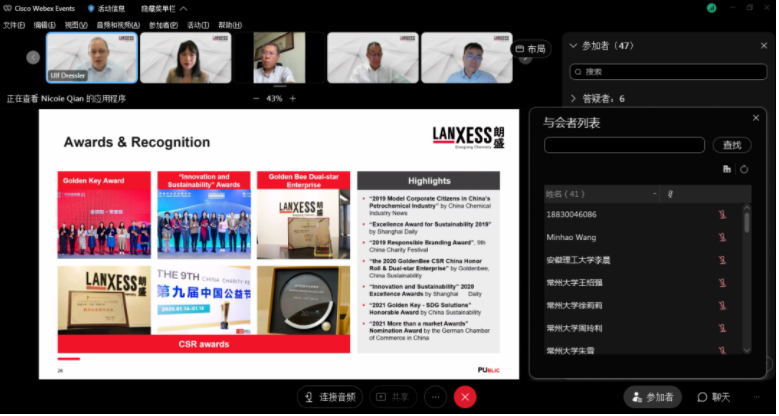This screenshot has height=416, width=779.
Task: Open the 帮助(H) menu
Action: 230,25
